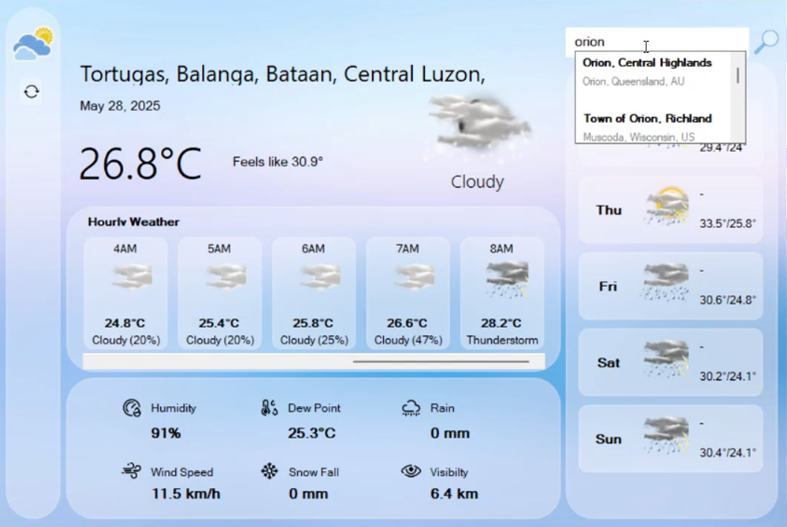Image resolution: width=787 pixels, height=527 pixels.
Task: Click the 8AM temperature 28.2°C
Action: tap(501, 323)
